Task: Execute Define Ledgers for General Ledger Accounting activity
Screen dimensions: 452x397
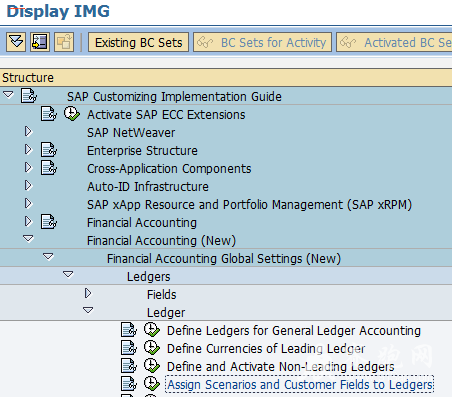Action: point(152,330)
